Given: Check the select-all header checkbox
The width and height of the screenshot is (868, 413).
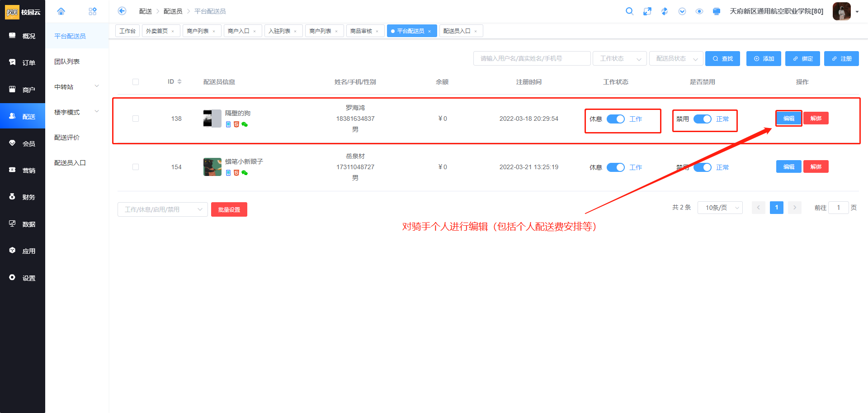Looking at the screenshot, I should [x=136, y=82].
